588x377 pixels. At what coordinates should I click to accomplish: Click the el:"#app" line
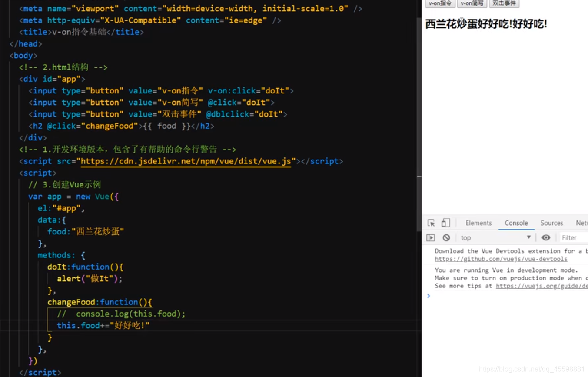click(x=61, y=208)
